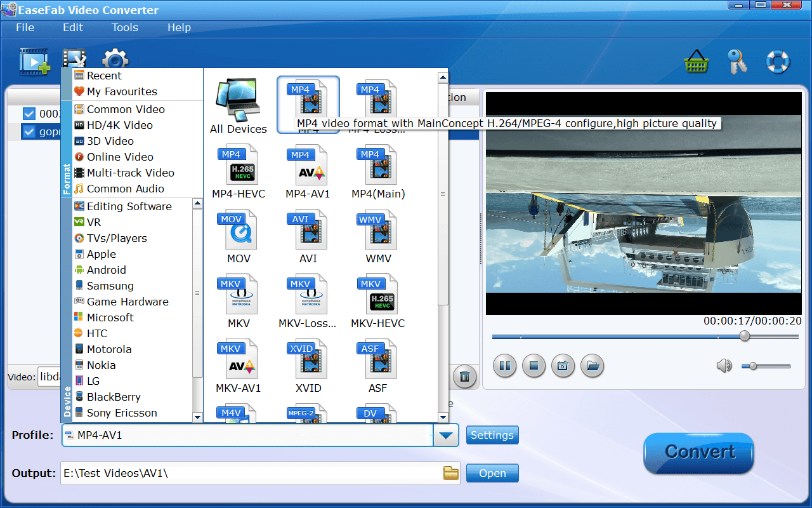Select the M4V format icon
Screen dimensions: 812x508
239,413
